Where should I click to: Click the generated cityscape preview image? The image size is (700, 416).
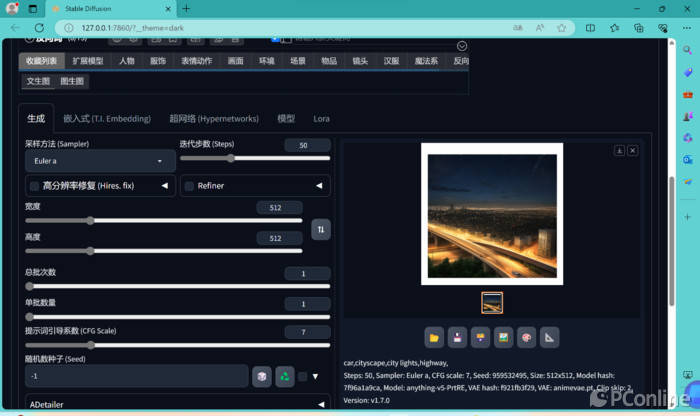[x=492, y=214]
